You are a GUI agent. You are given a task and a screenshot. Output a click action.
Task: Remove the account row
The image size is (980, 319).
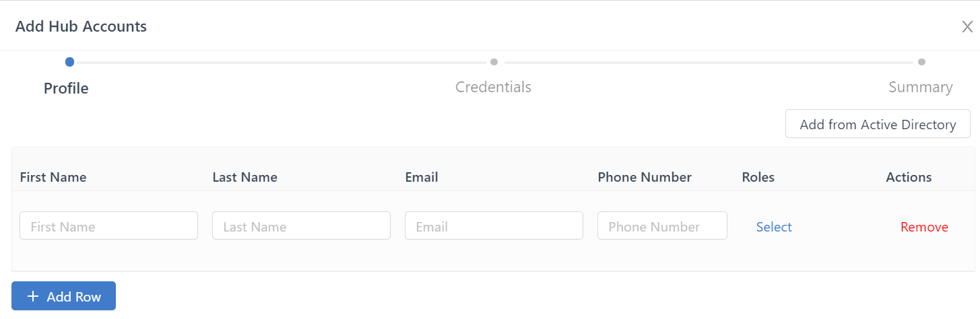click(x=924, y=227)
